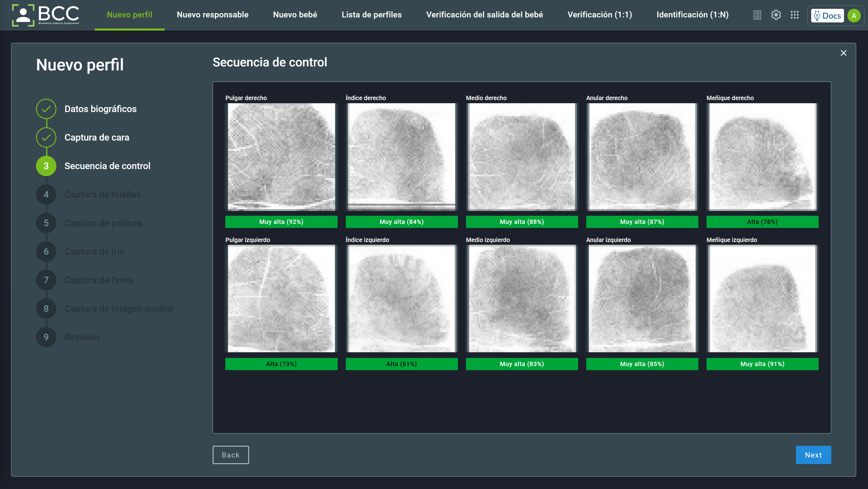This screenshot has width=868, height=489.
Task: Select the Índice derecho fingerprint image
Action: 402,157
